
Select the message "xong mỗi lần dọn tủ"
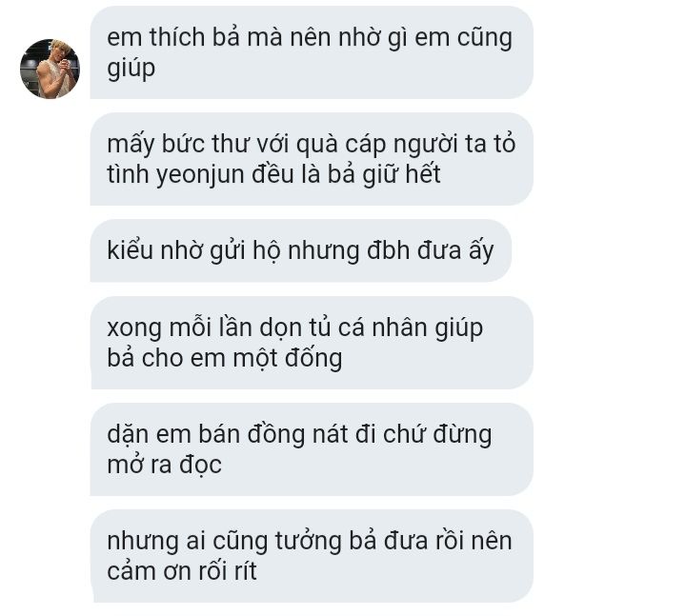312,343
